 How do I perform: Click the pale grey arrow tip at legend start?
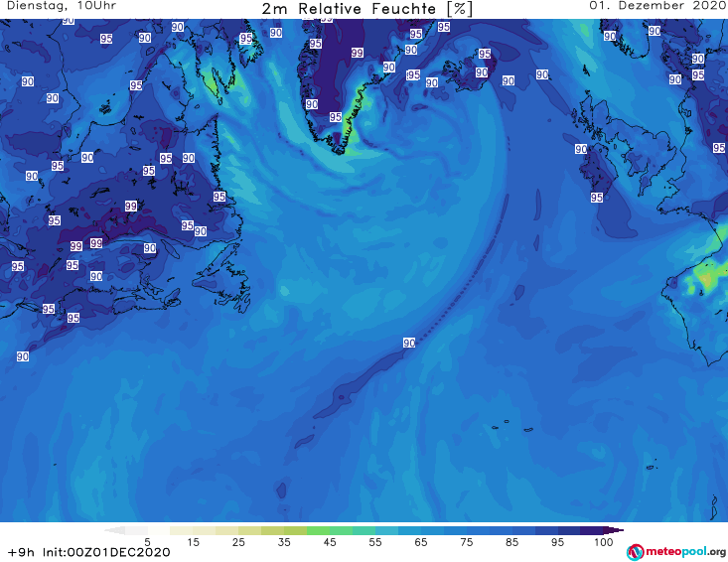[x=114, y=530]
